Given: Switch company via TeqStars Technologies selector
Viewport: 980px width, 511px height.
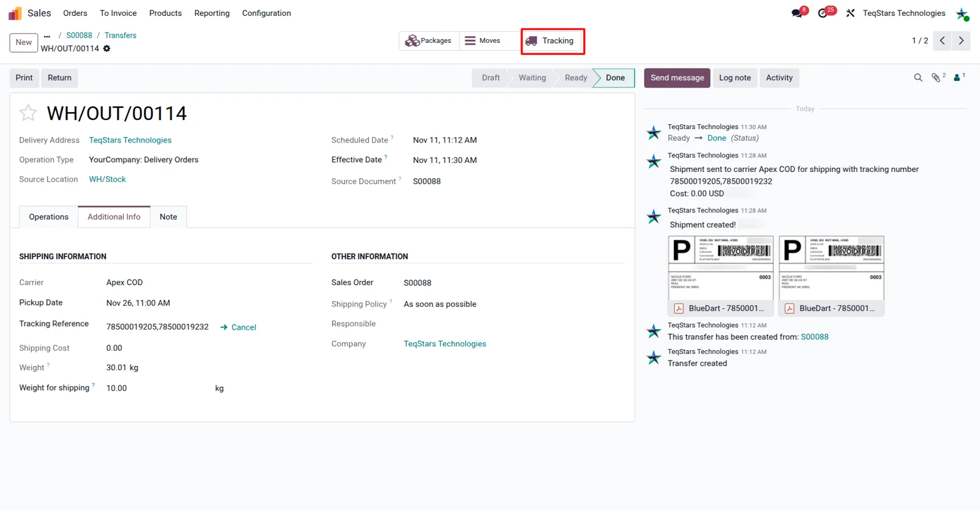Looking at the screenshot, I should coord(904,13).
